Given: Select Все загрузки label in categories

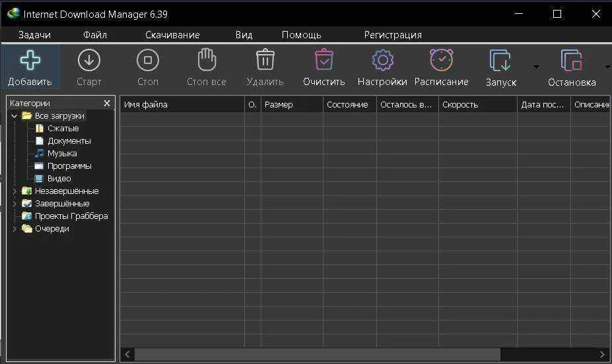Looking at the screenshot, I should pos(59,116).
